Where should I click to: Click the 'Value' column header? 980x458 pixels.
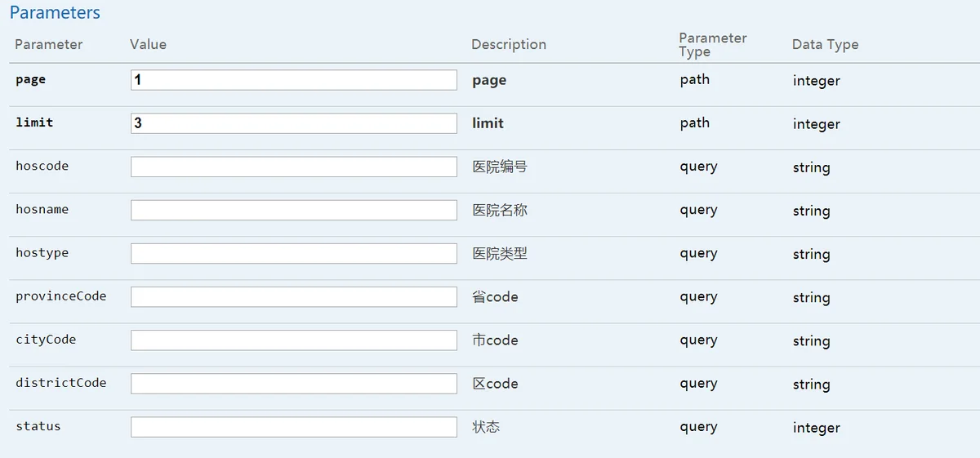click(148, 44)
